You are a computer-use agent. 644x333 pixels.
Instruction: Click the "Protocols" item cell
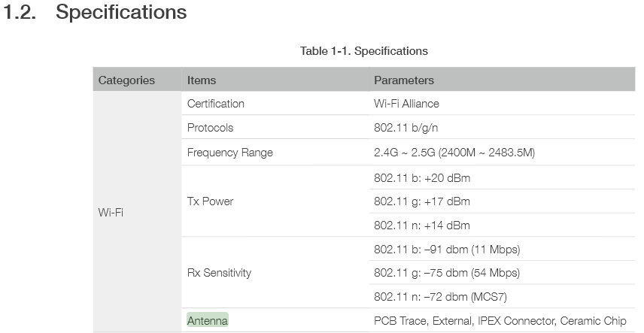(x=211, y=128)
